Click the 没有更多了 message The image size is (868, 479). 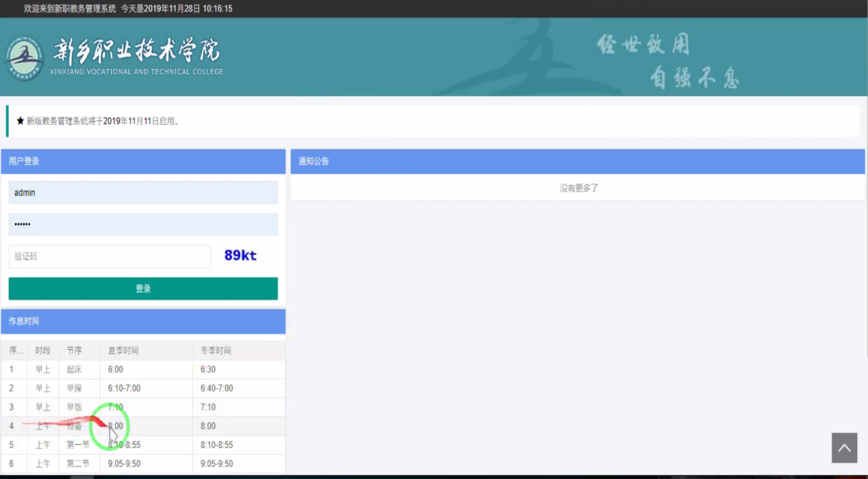point(579,188)
